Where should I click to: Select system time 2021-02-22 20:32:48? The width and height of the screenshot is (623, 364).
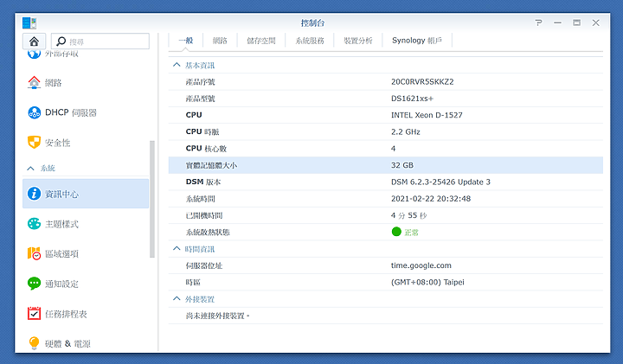click(x=431, y=199)
